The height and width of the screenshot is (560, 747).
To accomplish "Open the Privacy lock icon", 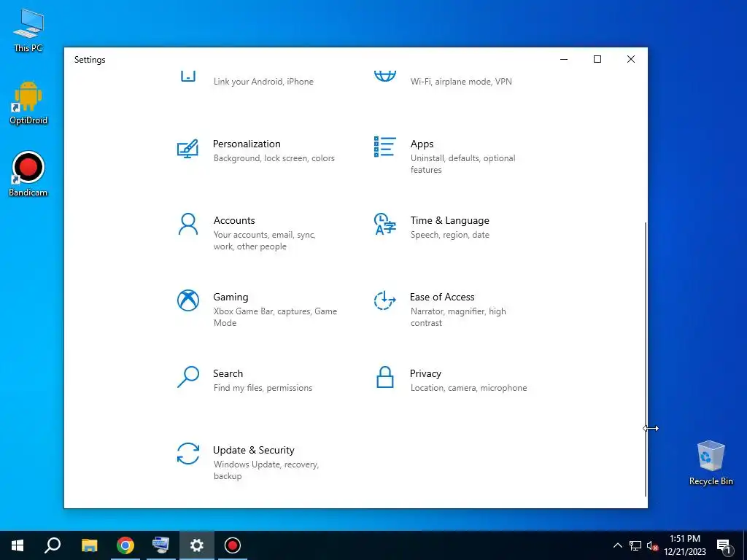I will pyautogui.click(x=385, y=377).
